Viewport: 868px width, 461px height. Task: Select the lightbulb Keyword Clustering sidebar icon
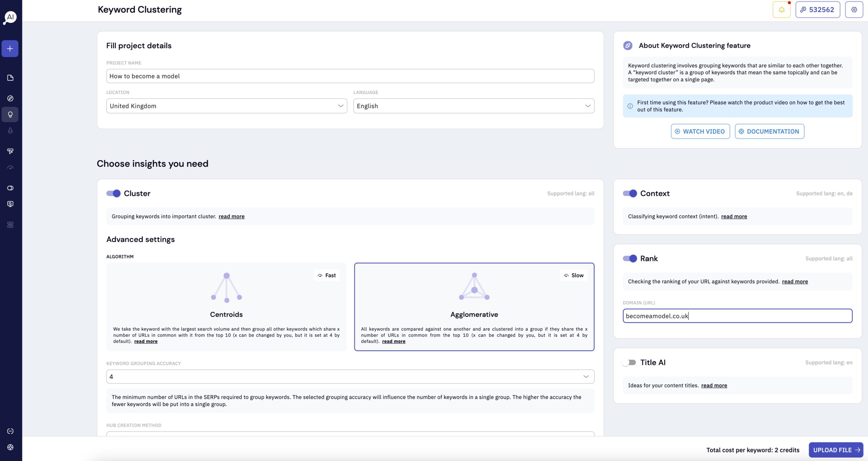pyautogui.click(x=10, y=114)
